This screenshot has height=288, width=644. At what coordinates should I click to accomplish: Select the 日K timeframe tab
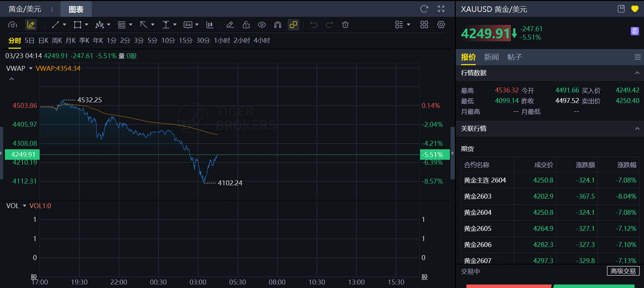[x=43, y=41]
